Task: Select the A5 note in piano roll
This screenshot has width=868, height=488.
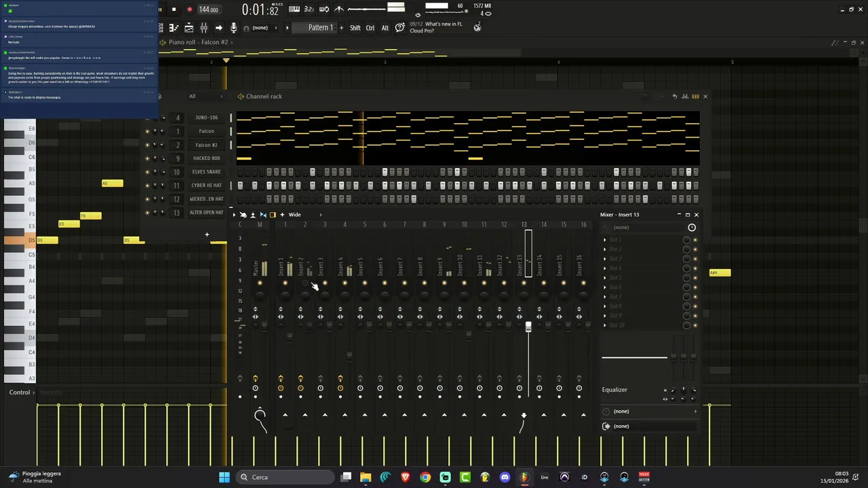Action: [113, 184]
